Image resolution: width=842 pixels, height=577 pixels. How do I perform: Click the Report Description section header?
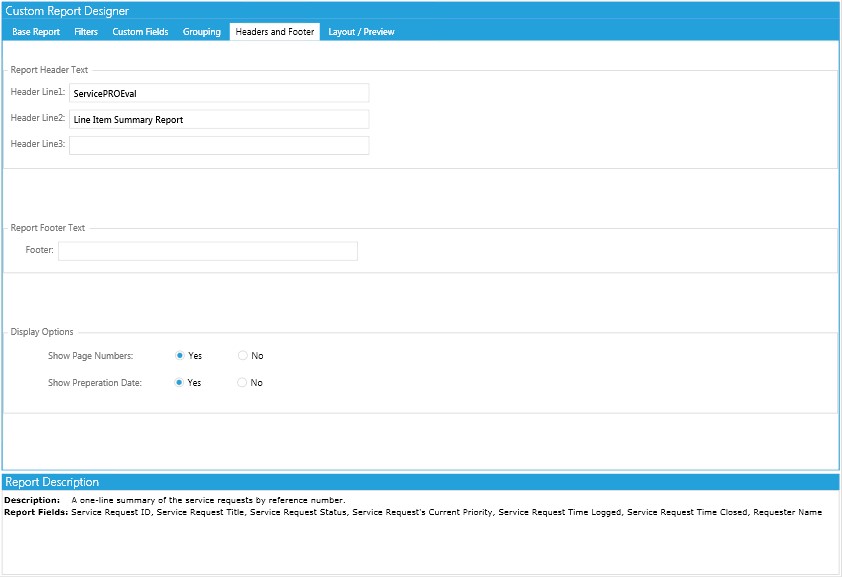[53, 481]
